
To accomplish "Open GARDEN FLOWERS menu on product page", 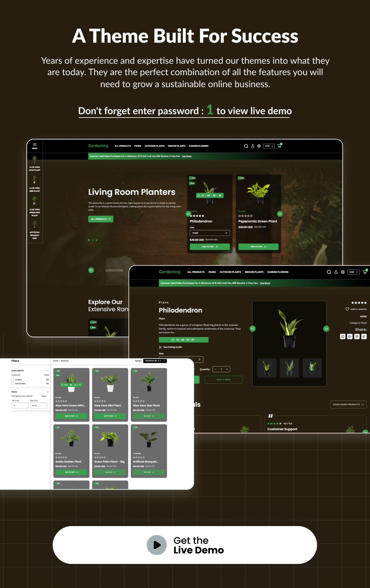I will 277,272.
